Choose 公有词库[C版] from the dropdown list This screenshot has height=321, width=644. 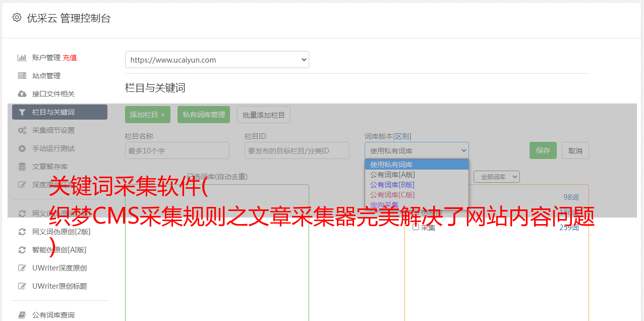click(x=417, y=195)
